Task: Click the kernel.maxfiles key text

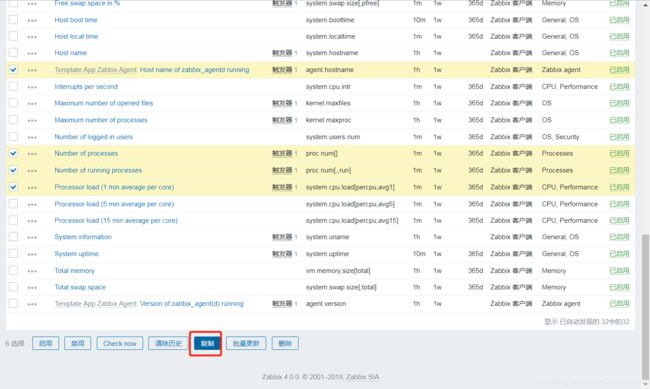Action: point(328,103)
